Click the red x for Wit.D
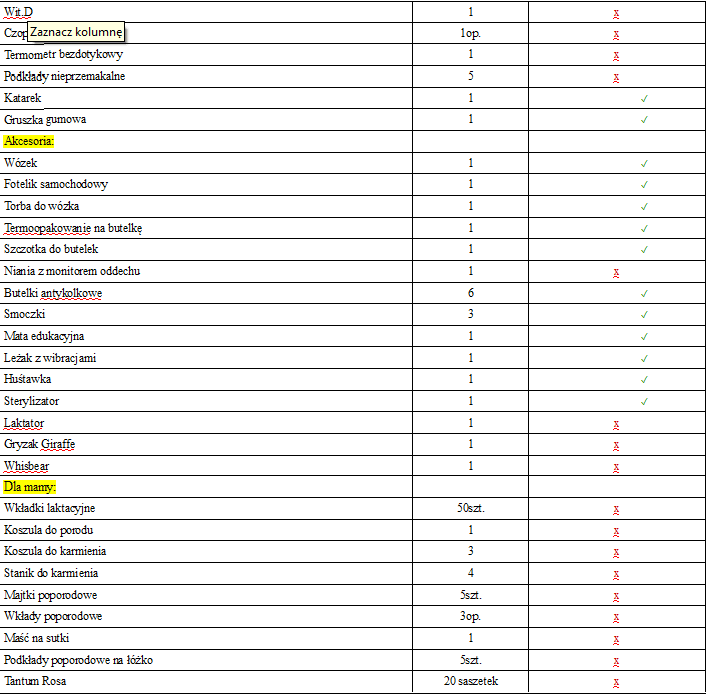Viewport: 712px width, 700px height. [x=616, y=14]
